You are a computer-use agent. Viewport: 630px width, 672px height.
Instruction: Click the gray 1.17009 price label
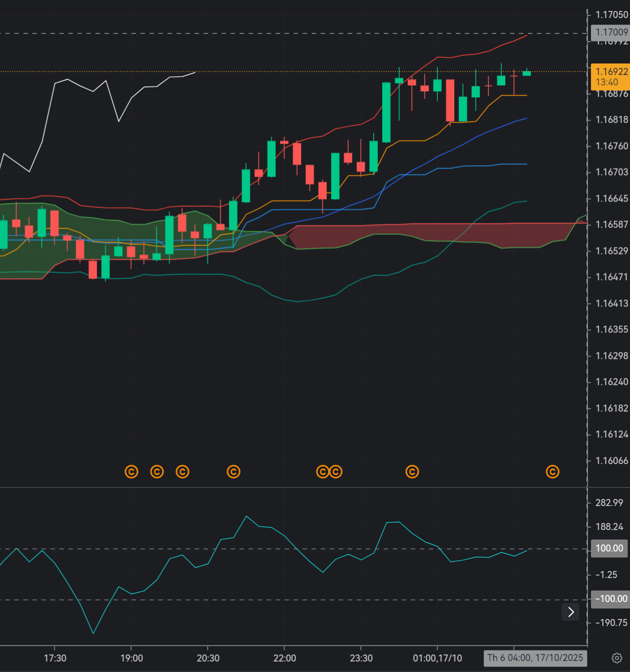tap(610, 32)
